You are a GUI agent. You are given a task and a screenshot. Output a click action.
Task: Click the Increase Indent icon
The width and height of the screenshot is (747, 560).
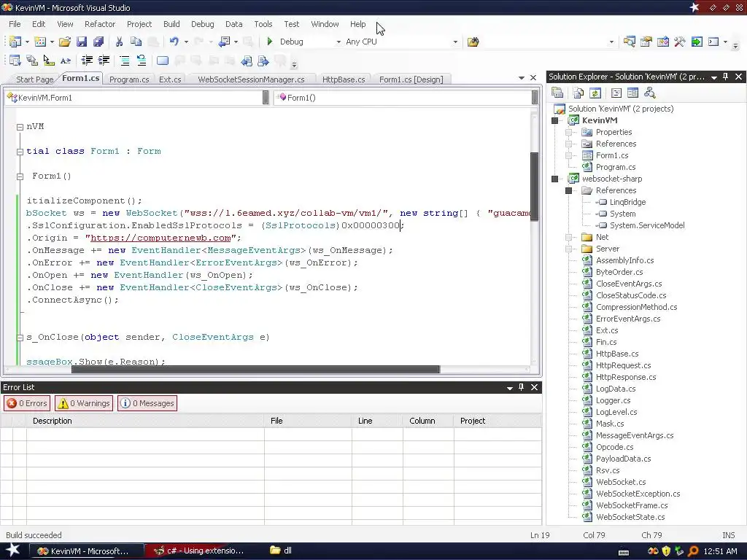[x=104, y=61]
